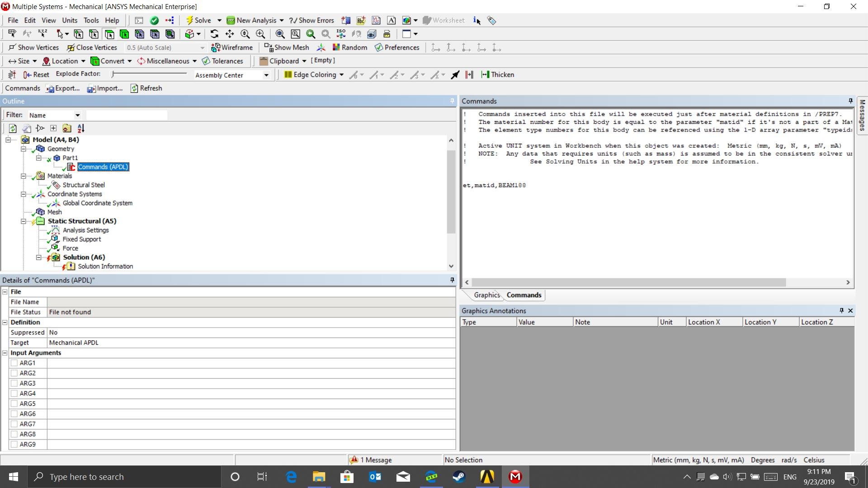Tick the ARG9 checkbox
The image size is (868, 488).
point(14,444)
